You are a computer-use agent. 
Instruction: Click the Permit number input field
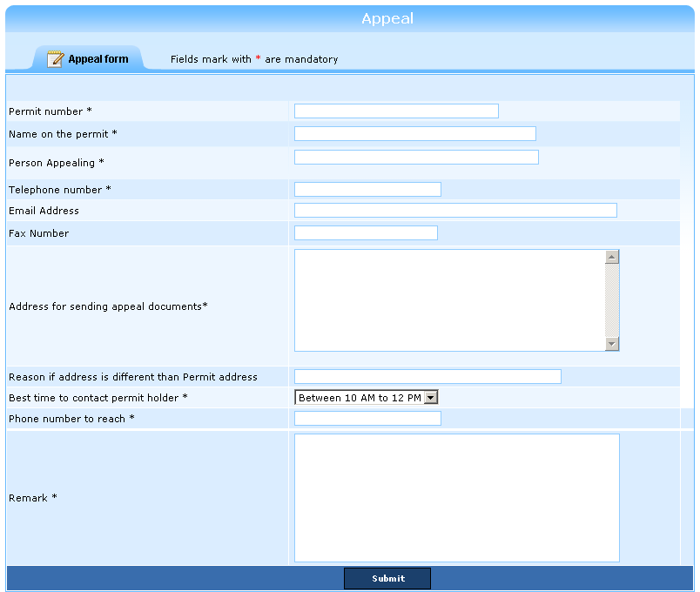(396, 111)
